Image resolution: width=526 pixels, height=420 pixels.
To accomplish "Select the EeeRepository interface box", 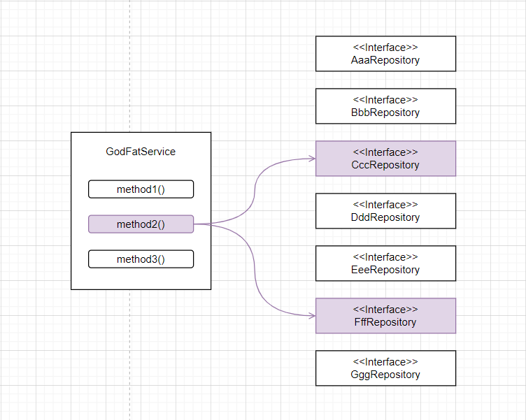I will (385, 263).
